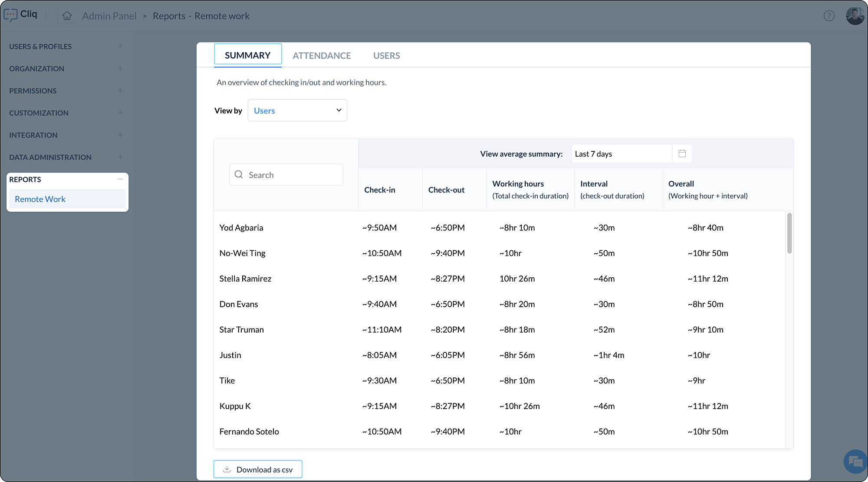Collapse the Reports section

pos(120,179)
